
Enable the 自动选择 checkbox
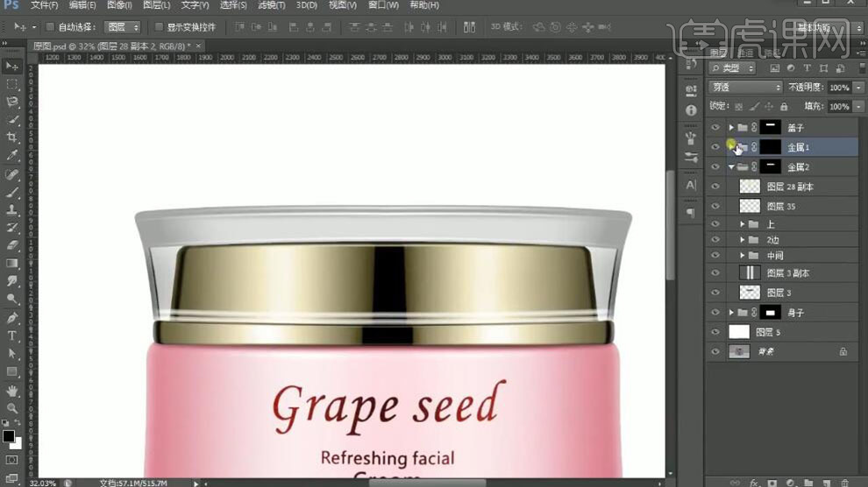pyautogui.click(x=50, y=26)
